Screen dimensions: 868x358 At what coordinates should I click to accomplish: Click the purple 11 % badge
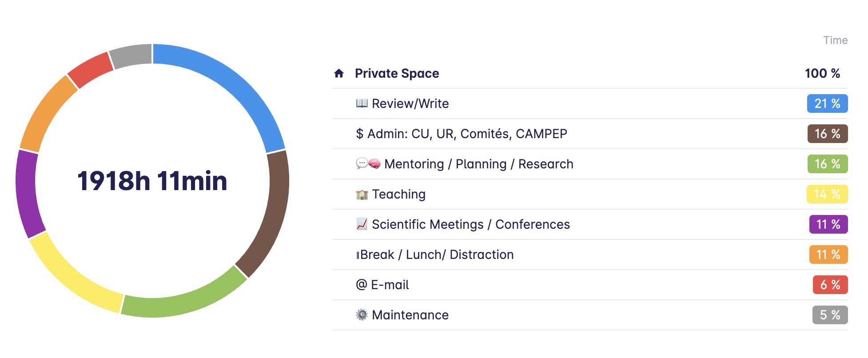[828, 224]
